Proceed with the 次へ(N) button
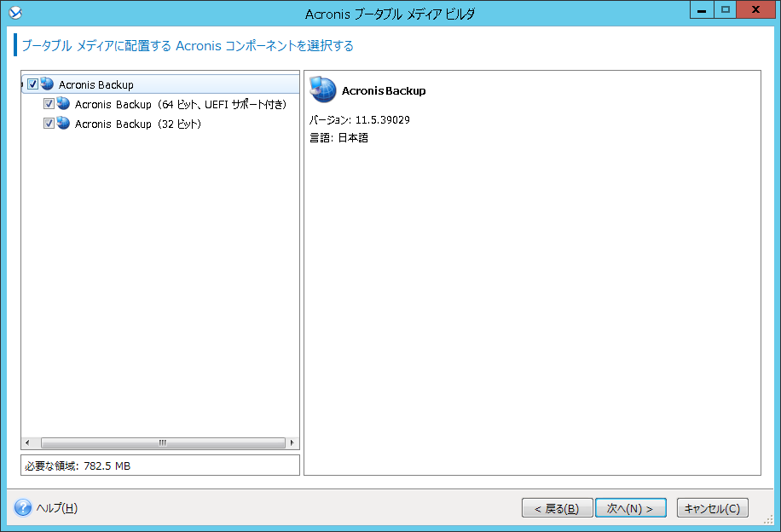 (631, 508)
